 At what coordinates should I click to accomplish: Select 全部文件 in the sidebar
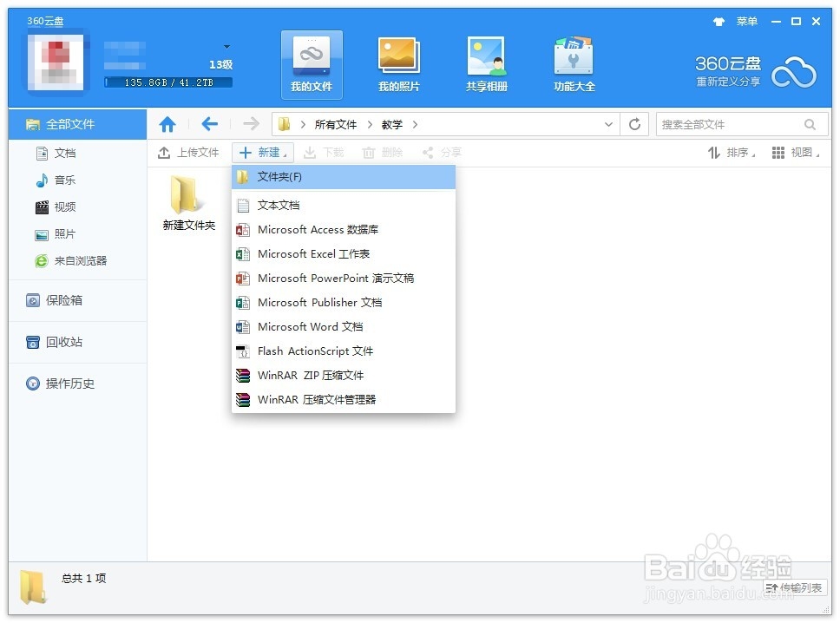[x=78, y=124]
